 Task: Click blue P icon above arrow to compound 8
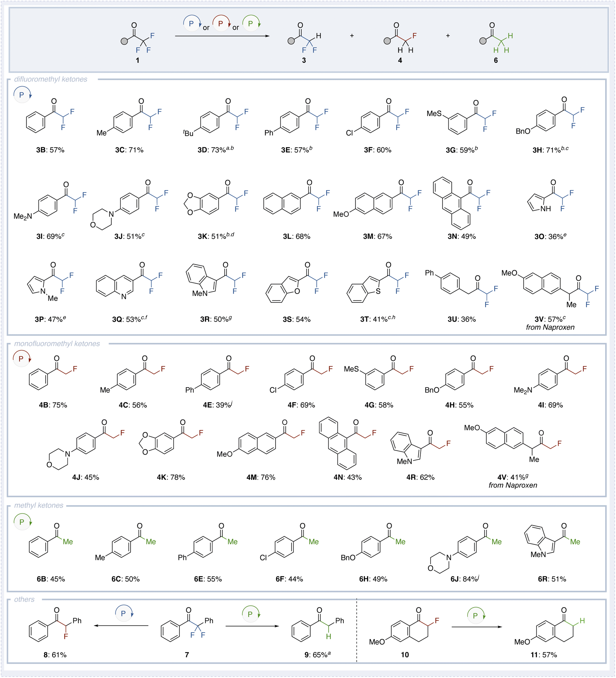(124, 613)
